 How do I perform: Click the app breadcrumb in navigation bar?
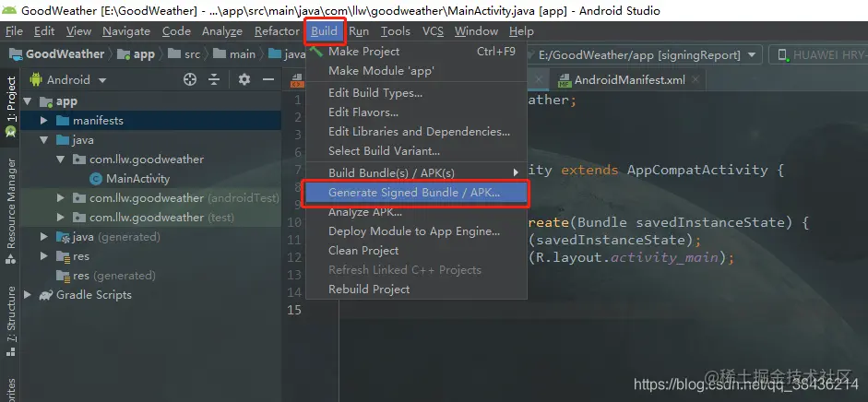click(144, 54)
